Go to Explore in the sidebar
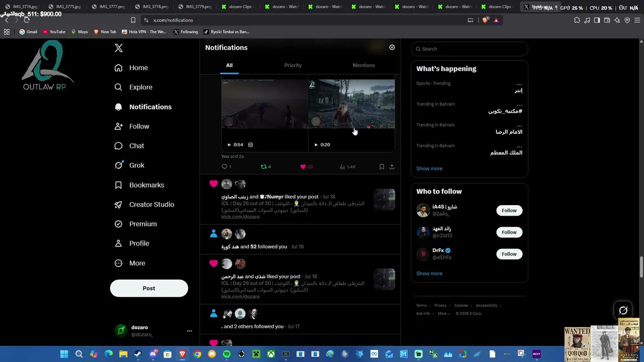This screenshot has width=644, height=362. (133, 87)
